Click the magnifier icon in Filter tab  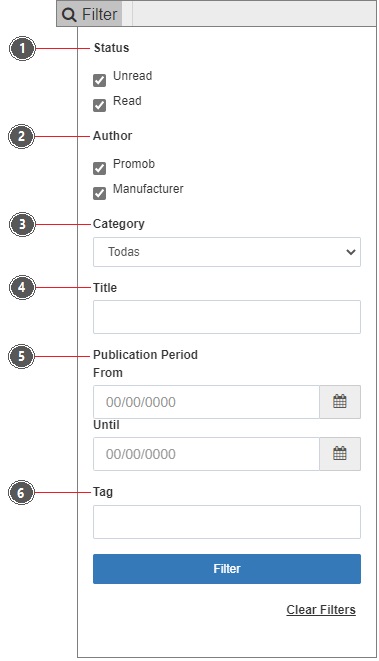point(69,15)
